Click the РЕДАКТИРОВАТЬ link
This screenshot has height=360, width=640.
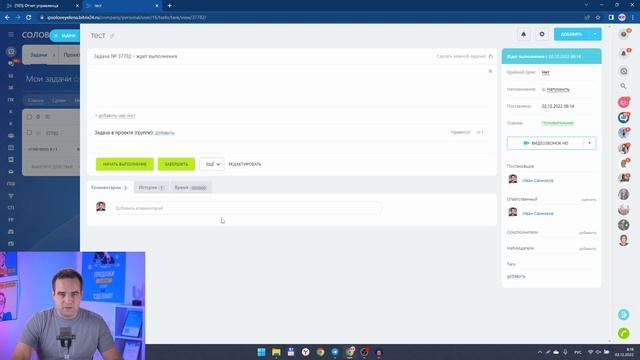245,164
